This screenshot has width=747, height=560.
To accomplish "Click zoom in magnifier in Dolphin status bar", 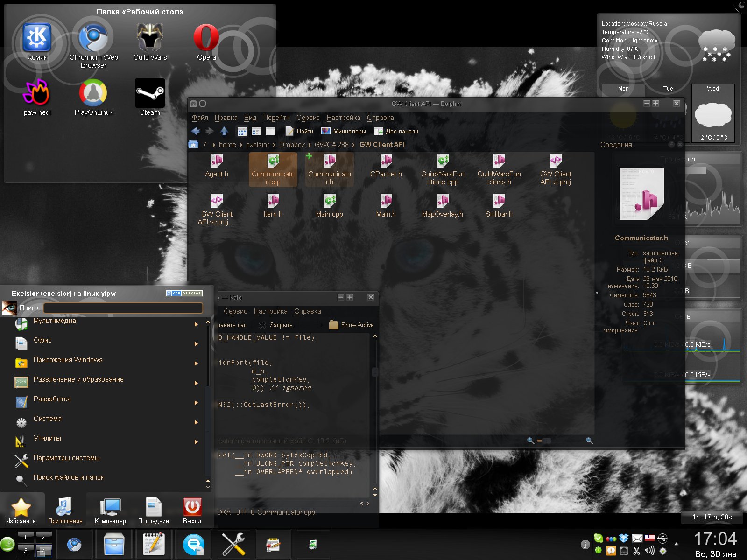I will point(590,441).
